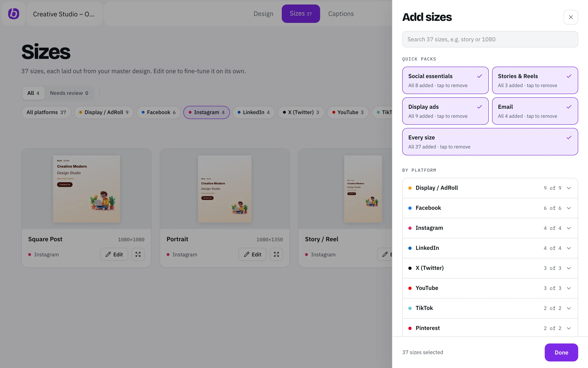The image size is (588, 368).
Task: Expand the YouTube platform row
Action: coord(490,288)
